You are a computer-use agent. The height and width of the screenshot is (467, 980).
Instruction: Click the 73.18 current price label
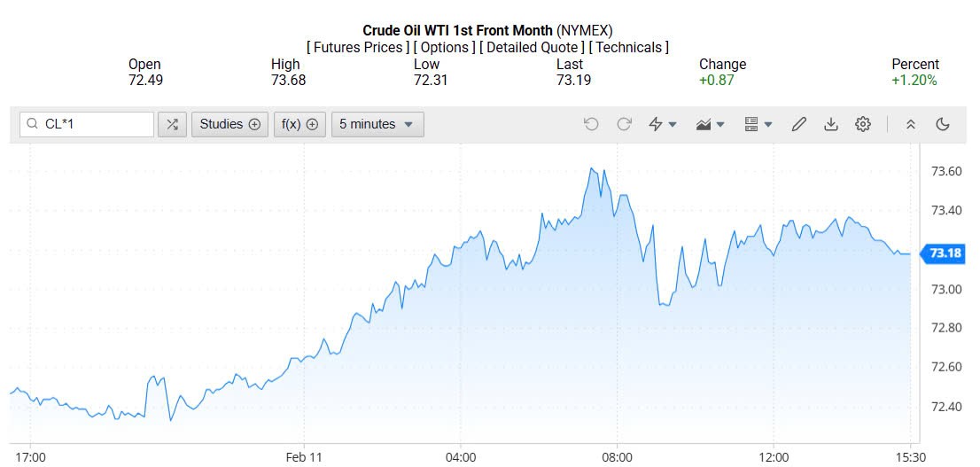(945, 254)
